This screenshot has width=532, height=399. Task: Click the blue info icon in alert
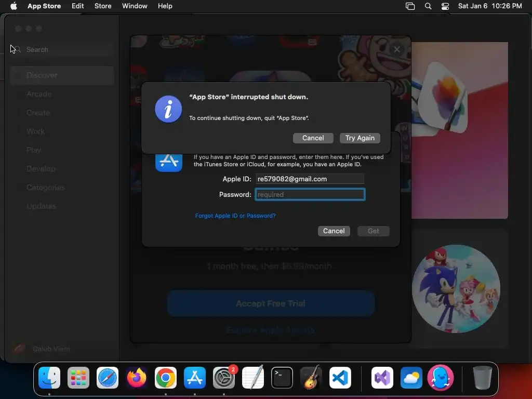(168, 109)
